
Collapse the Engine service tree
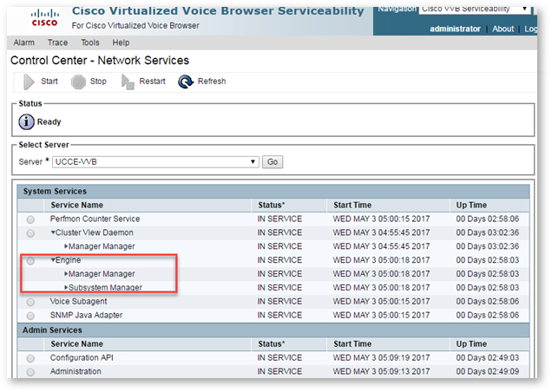[x=53, y=260]
